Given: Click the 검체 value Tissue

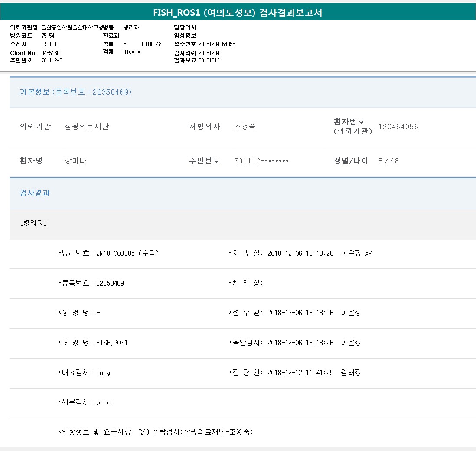Looking at the screenshot, I should point(132,52).
